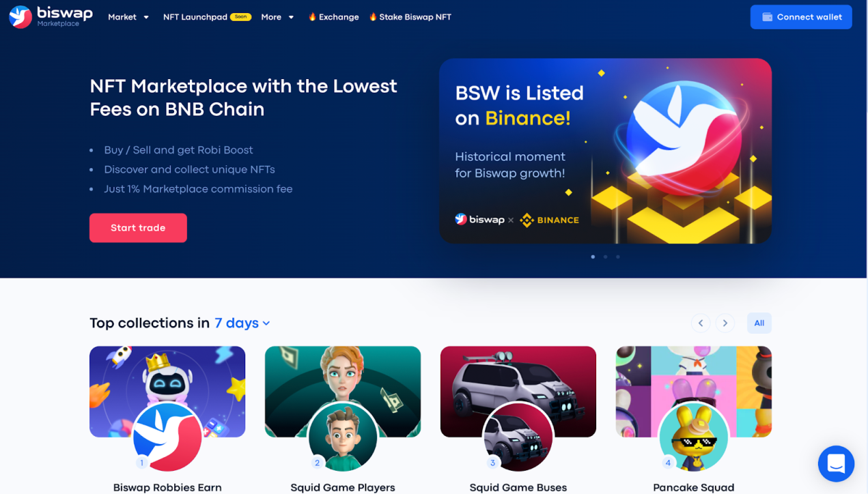The image size is (868, 494).
Task: Go to the Exchange nav link
Action: point(333,17)
